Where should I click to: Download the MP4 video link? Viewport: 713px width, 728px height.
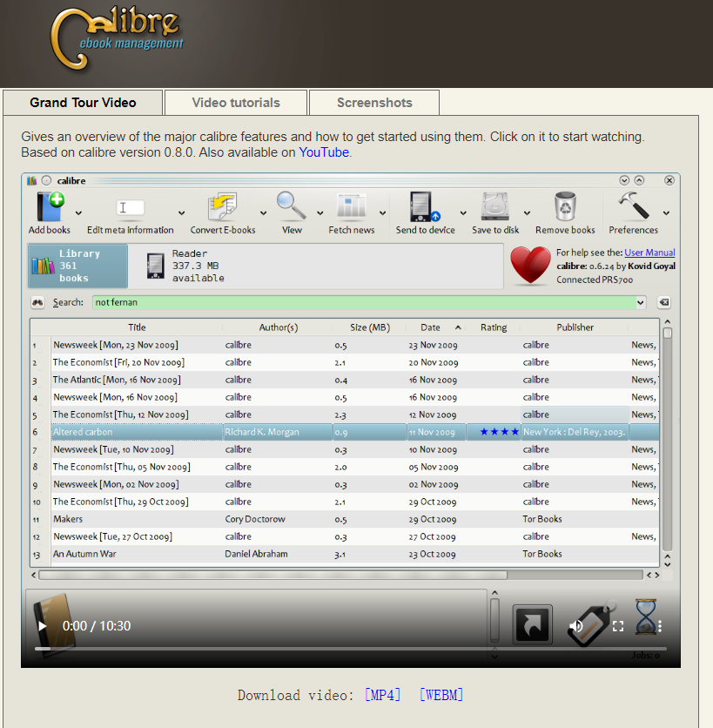pyautogui.click(x=382, y=695)
